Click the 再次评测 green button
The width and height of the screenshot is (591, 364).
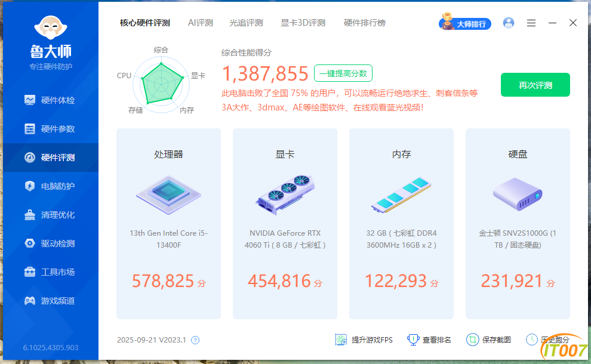[x=535, y=85]
